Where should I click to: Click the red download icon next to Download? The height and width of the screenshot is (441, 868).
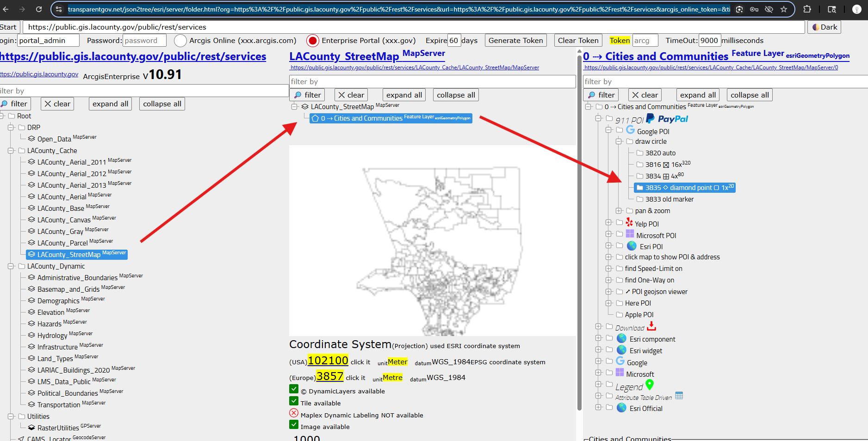(x=651, y=326)
